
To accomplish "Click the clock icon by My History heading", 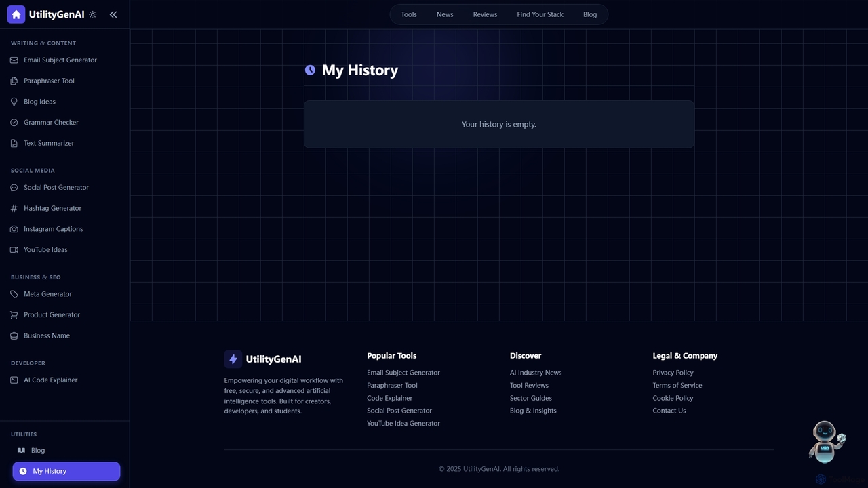I will click(310, 70).
